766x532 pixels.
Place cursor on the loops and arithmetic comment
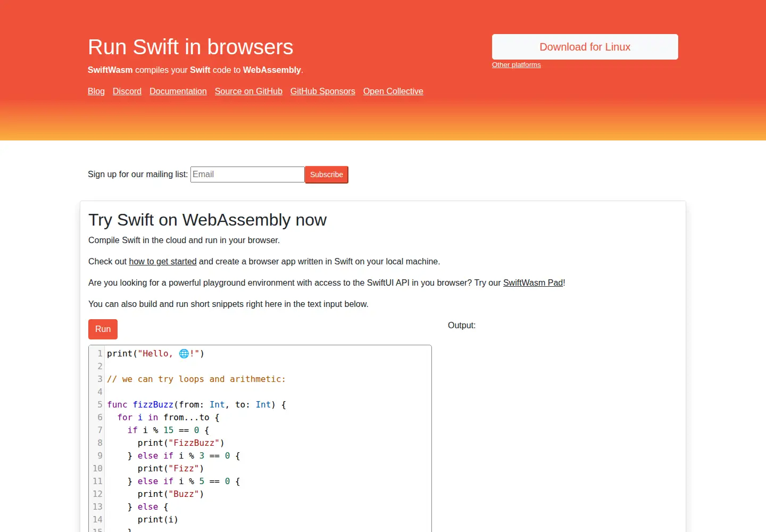[x=196, y=379]
